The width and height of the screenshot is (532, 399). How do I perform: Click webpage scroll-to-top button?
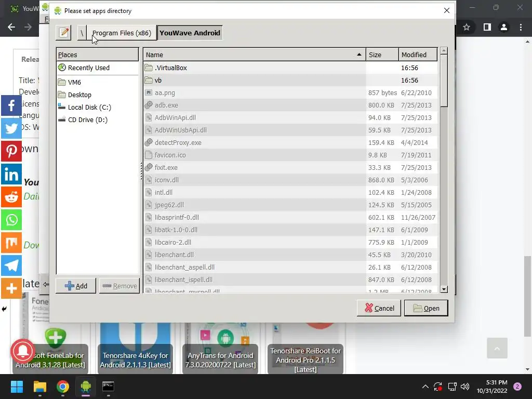(497, 348)
